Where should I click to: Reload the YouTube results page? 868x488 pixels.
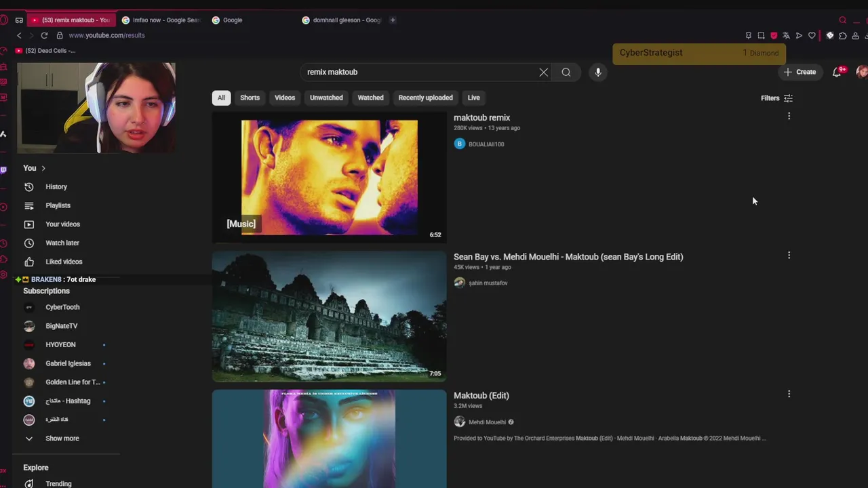44,35
